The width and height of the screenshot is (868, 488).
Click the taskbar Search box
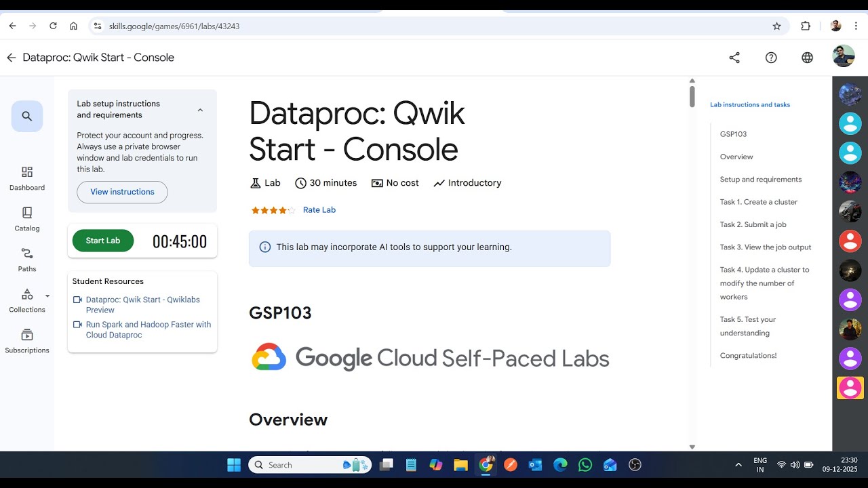point(310,465)
